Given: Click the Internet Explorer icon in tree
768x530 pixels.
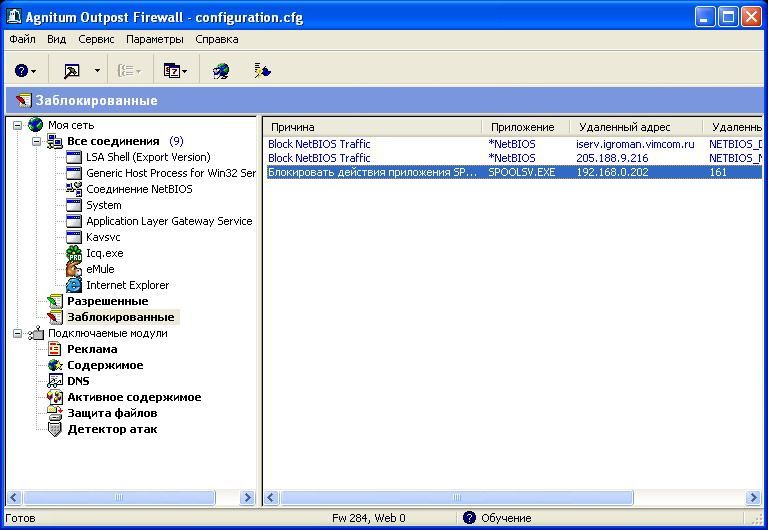Looking at the screenshot, I should [x=73, y=285].
